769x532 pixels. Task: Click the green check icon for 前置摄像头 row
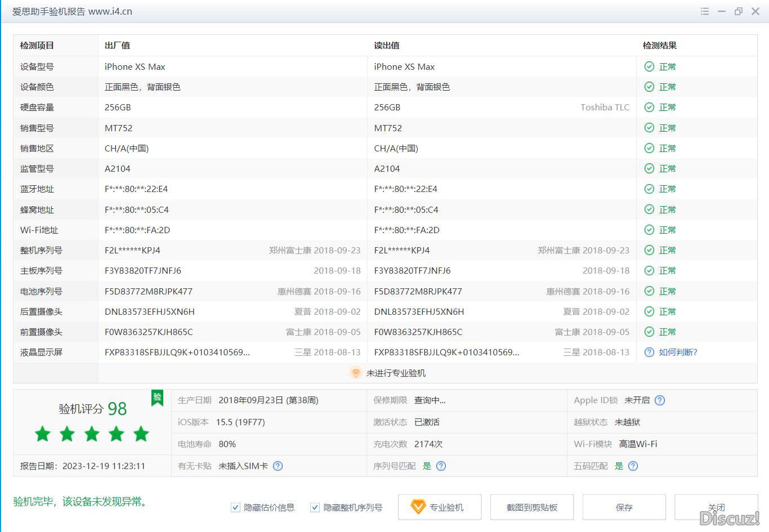pos(649,332)
